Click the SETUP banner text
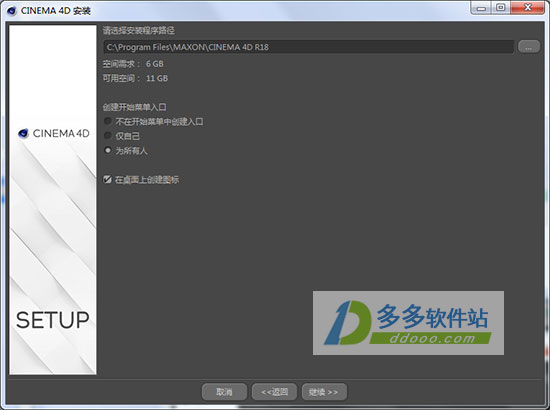Viewport: 550px width, 410px height. (x=53, y=320)
